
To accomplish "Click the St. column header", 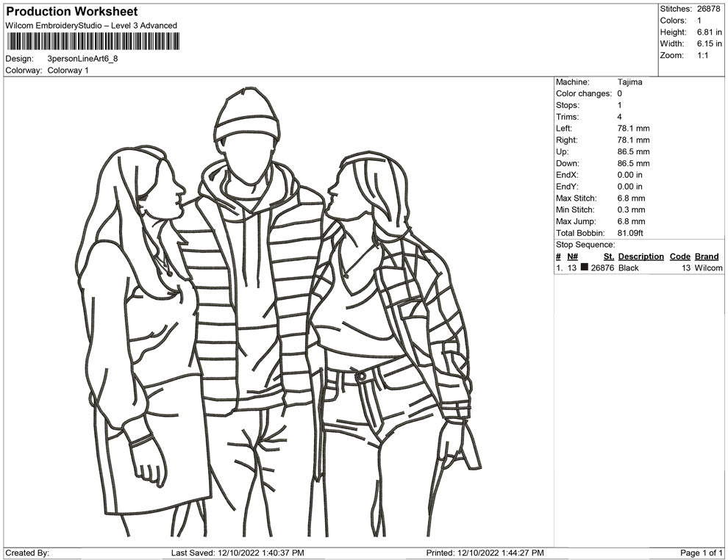I will pyautogui.click(x=608, y=256).
